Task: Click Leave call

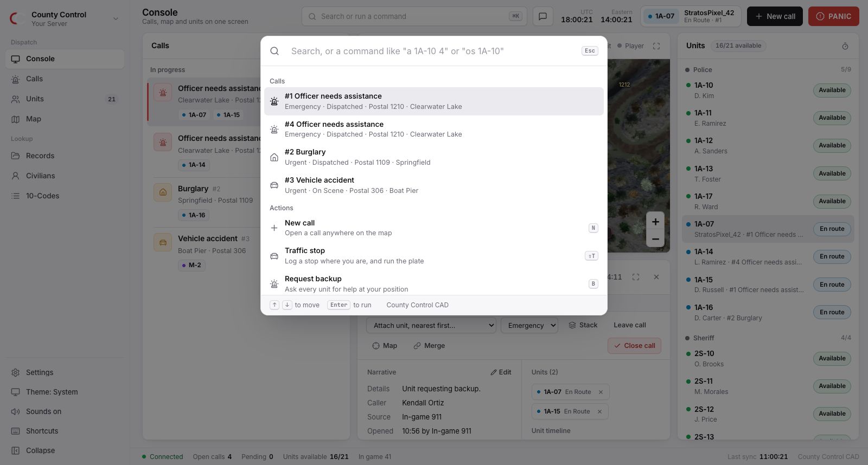Action: click(630, 325)
